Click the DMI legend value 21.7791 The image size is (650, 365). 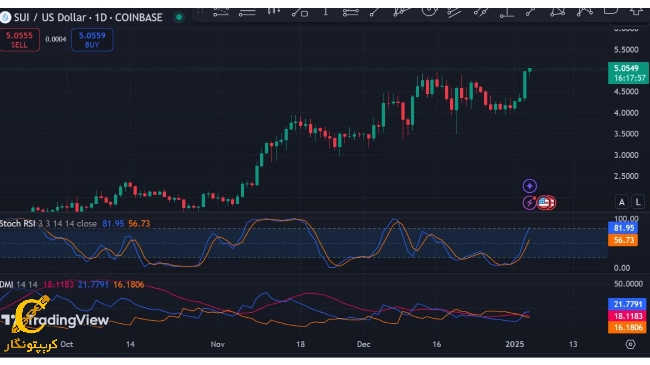coord(93,285)
